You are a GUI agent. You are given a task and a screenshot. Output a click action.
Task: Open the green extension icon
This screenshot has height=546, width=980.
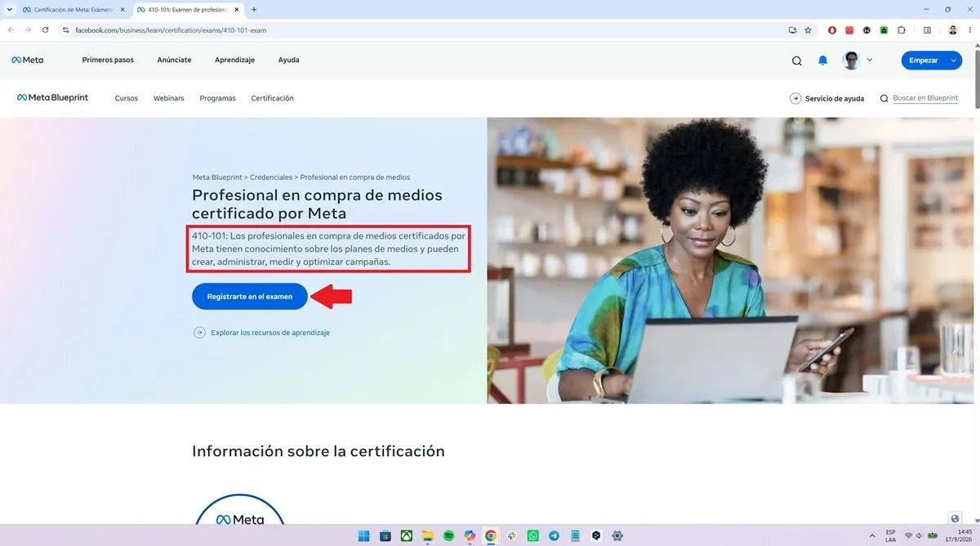click(884, 29)
